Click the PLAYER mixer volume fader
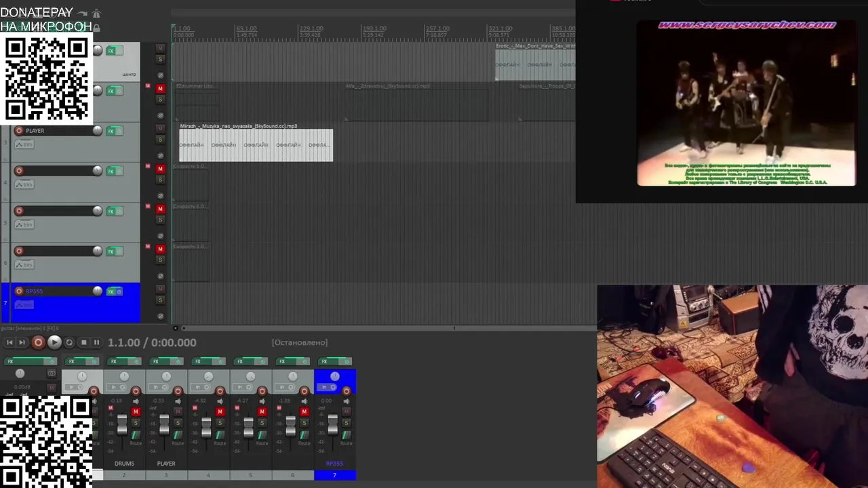The height and width of the screenshot is (488, 868). coord(164,425)
